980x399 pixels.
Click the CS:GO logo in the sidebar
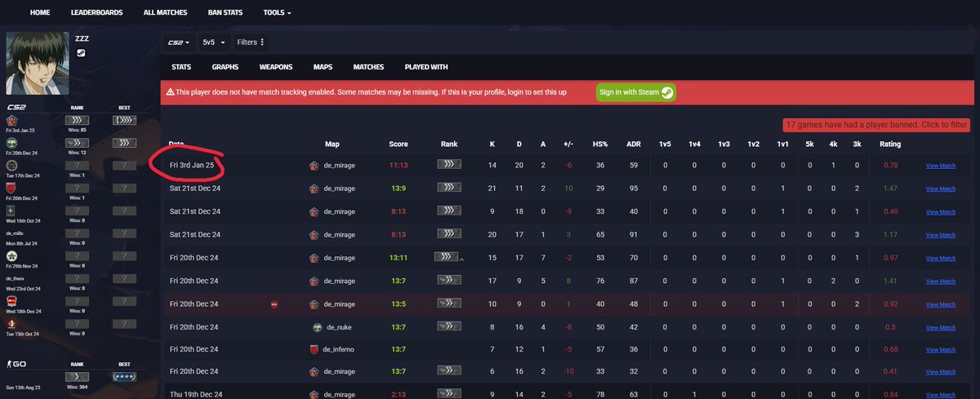pyautogui.click(x=17, y=366)
